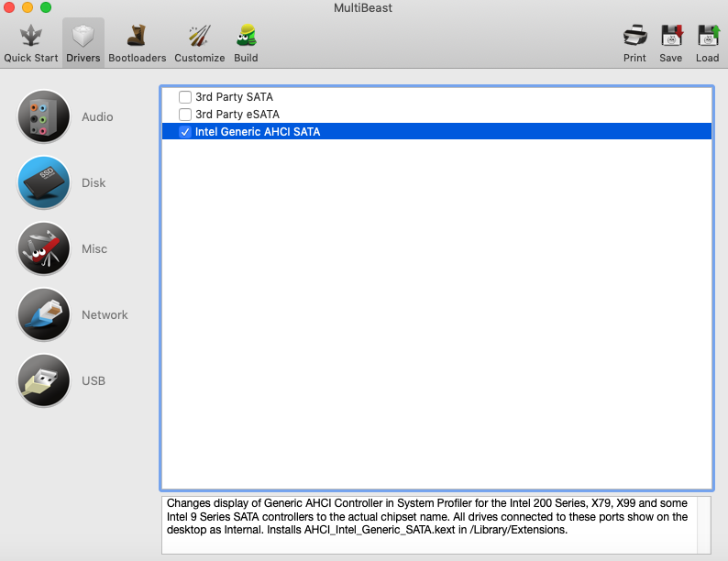The width and height of the screenshot is (728, 561).
Task: Choose the Misc Swiss knife icon
Action: click(44, 248)
